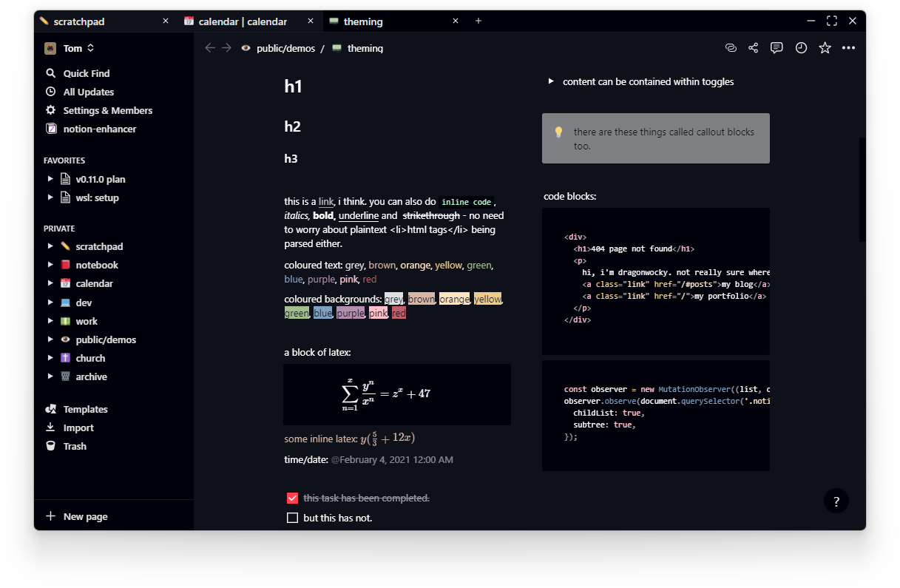Uncheck the completed task checkbox
The height and width of the screenshot is (588, 900).
coord(292,498)
